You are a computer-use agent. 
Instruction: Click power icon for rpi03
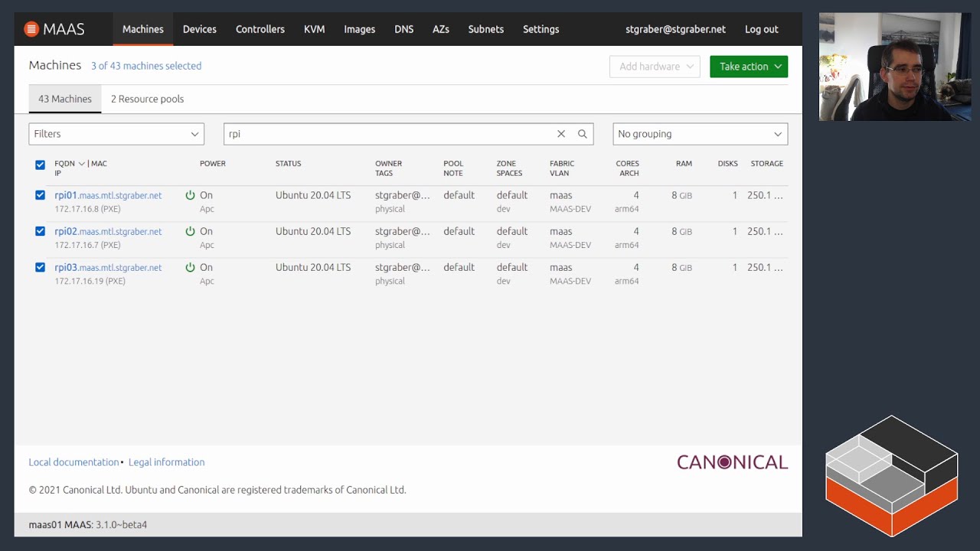coord(190,267)
